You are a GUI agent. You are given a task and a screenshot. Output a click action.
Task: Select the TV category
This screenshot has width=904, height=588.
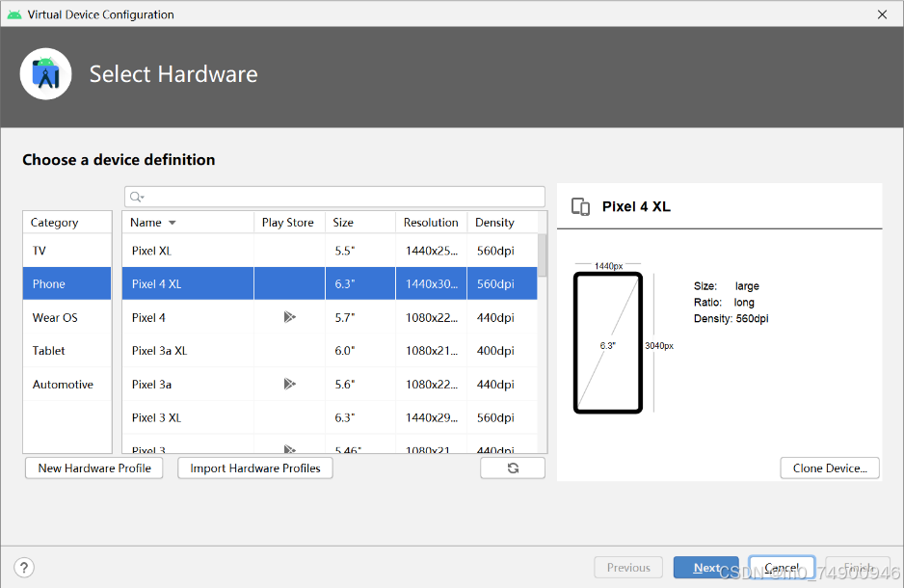pos(66,251)
